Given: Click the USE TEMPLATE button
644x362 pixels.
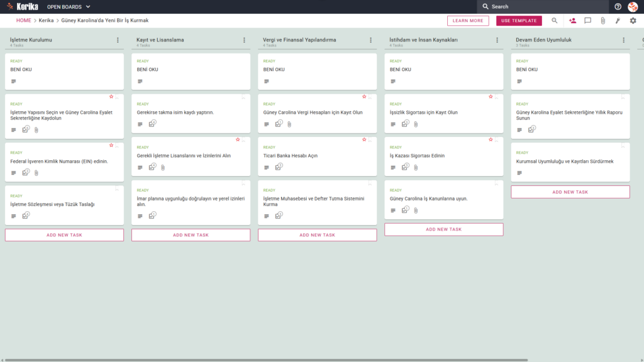Looking at the screenshot, I should pyautogui.click(x=519, y=21).
